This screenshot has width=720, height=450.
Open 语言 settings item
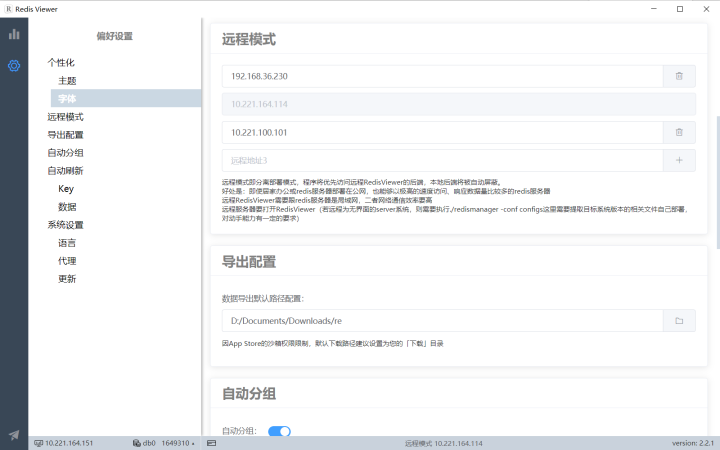point(67,243)
